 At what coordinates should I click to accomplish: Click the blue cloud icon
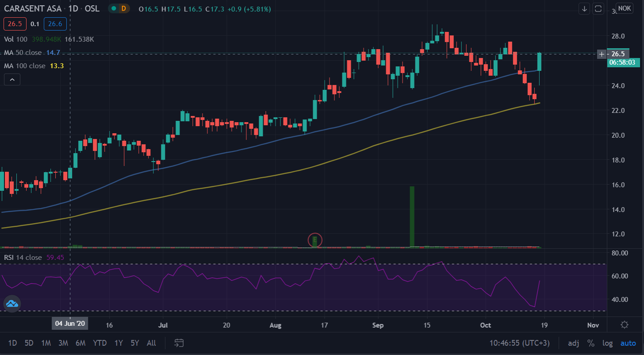pyautogui.click(x=11, y=304)
